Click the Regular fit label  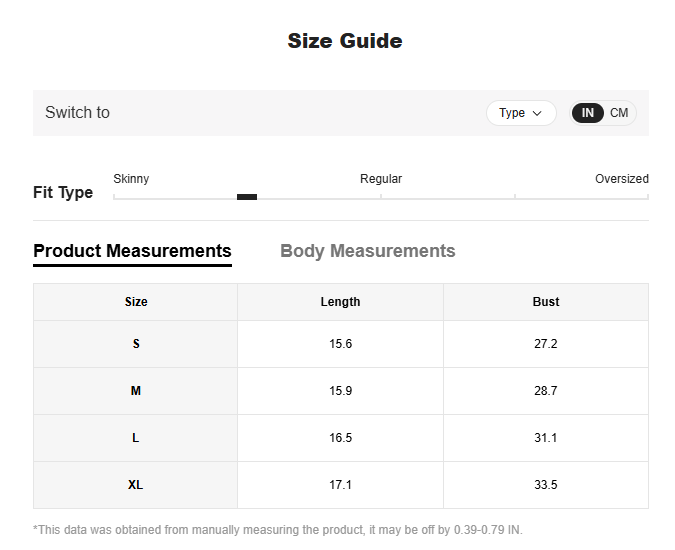381,179
